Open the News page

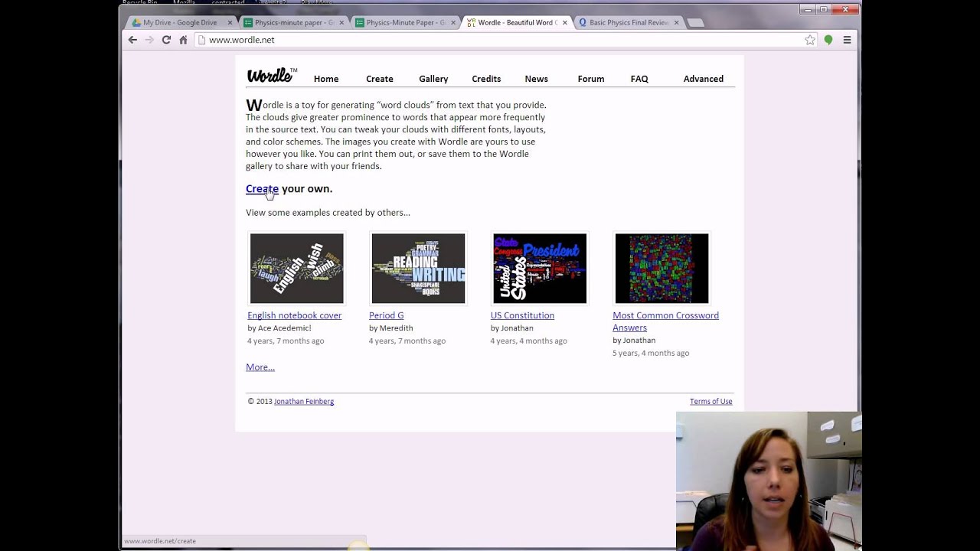[537, 79]
